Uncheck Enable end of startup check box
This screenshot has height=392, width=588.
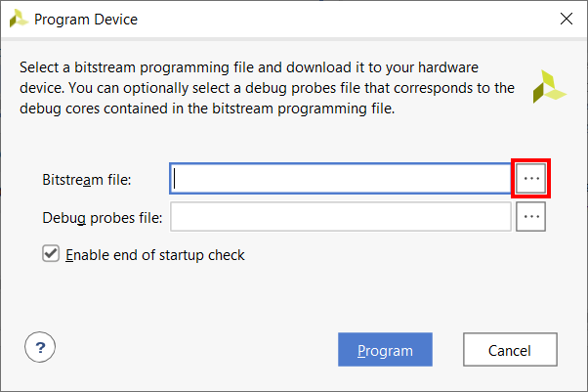click(51, 253)
